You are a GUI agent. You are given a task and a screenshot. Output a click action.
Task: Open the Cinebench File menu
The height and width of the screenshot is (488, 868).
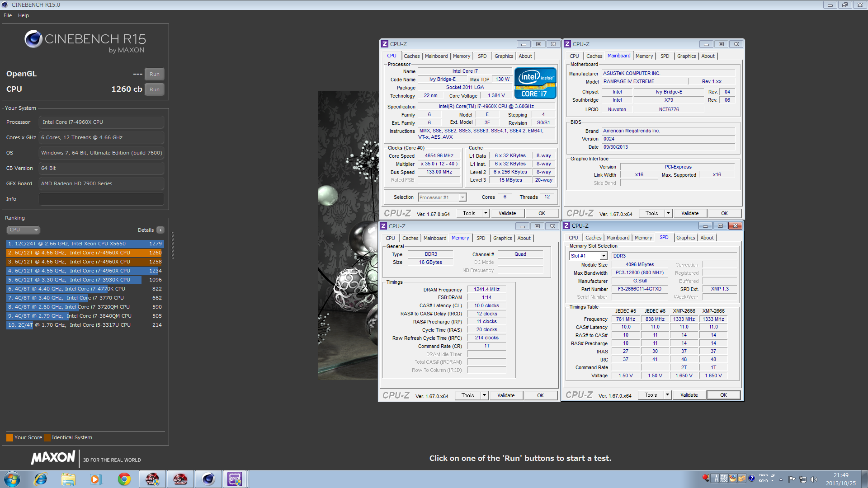pyautogui.click(x=8, y=15)
